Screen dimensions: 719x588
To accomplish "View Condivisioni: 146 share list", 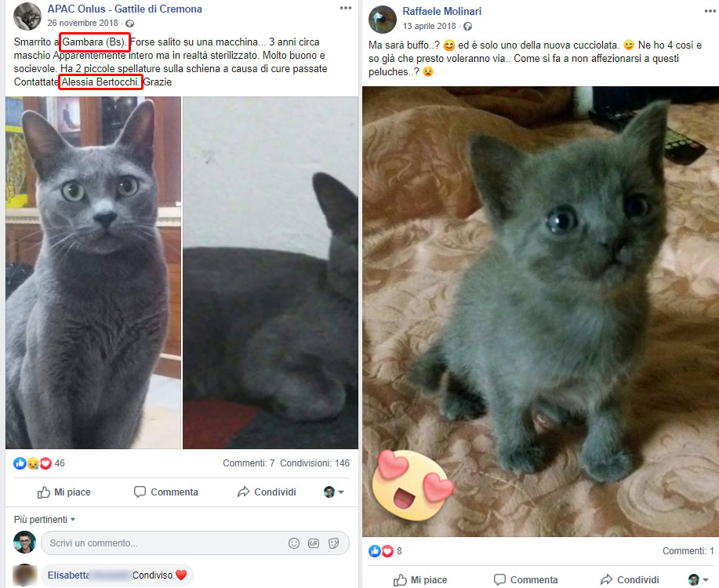I will 315,463.
